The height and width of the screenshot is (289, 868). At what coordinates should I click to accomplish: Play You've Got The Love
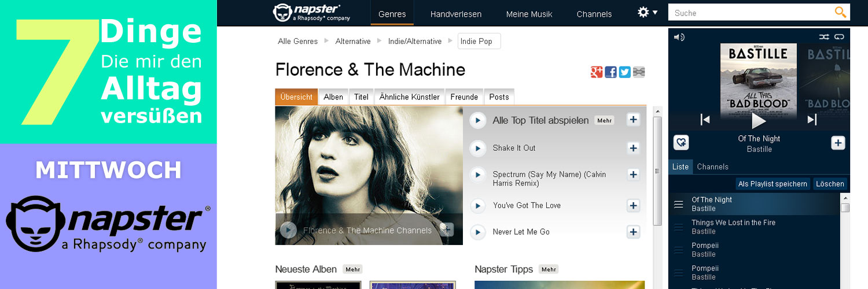[477, 206]
